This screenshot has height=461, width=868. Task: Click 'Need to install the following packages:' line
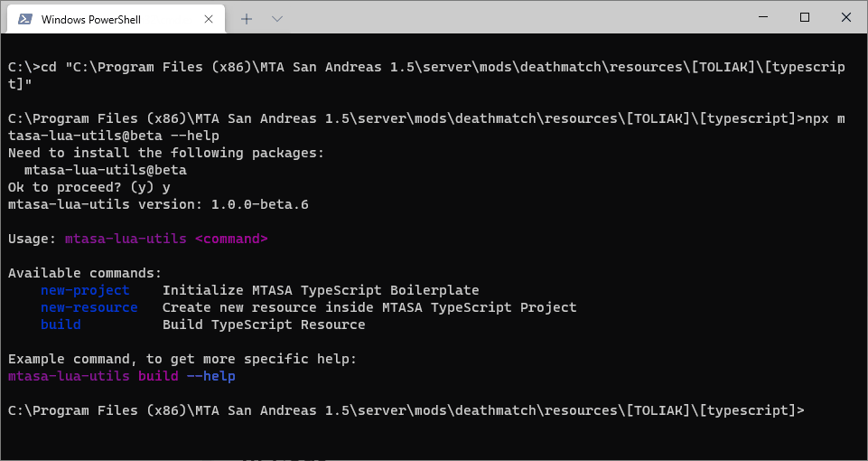(166, 153)
